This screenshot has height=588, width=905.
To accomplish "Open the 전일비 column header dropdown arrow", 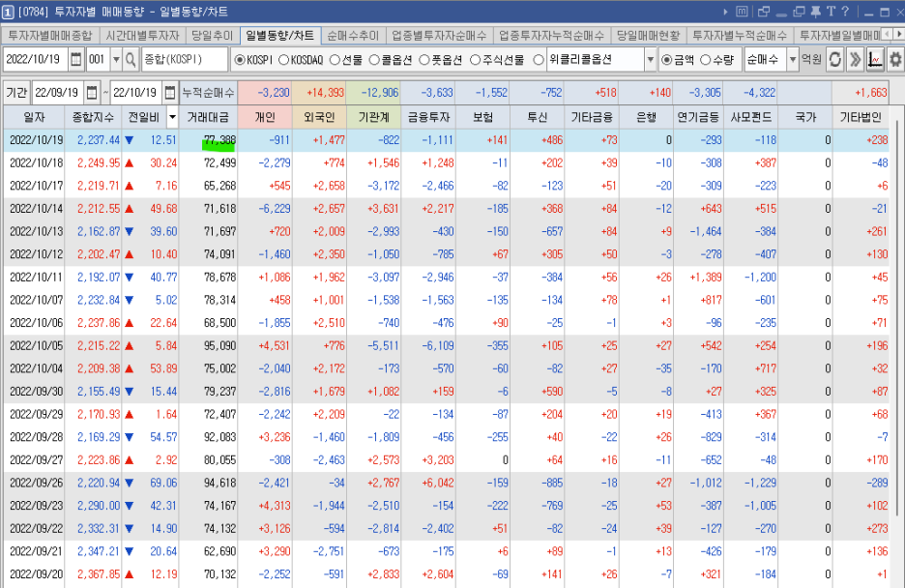I will [172, 117].
